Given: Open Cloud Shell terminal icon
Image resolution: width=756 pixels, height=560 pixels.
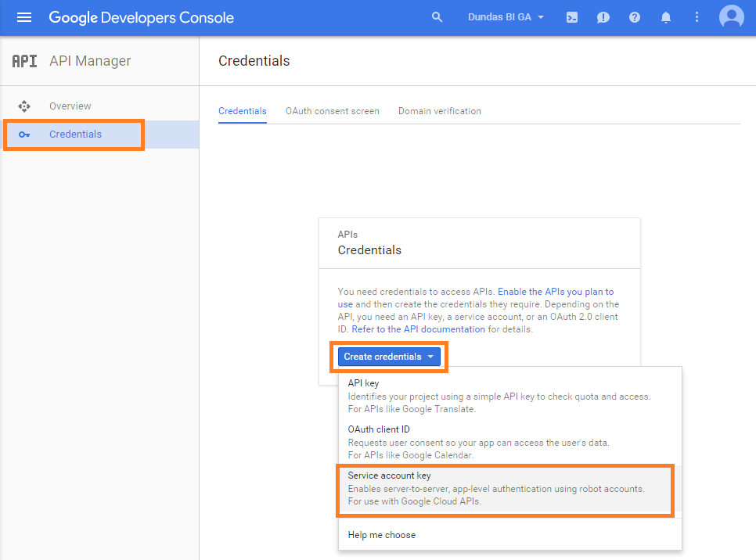Looking at the screenshot, I should pos(572,17).
